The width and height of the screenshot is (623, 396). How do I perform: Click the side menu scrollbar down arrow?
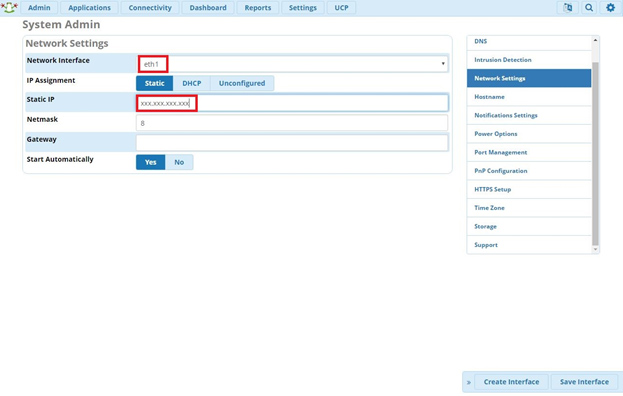coord(595,249)
